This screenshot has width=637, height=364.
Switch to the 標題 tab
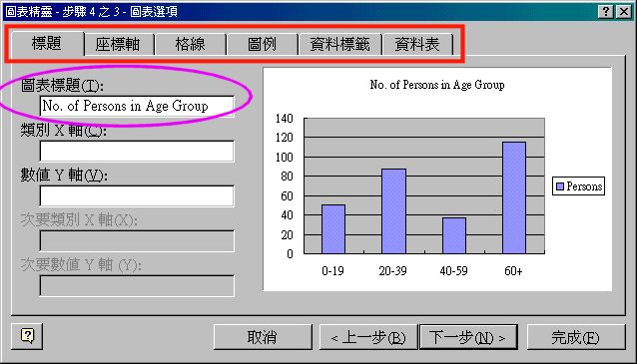pos(47,44)
